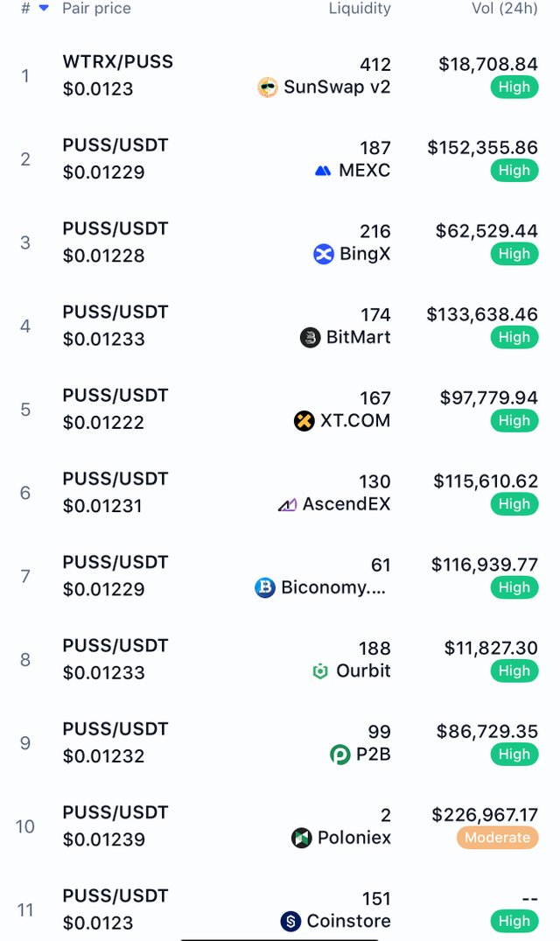Click the SunSwap v2 exchange icon
Screen dimensions: 560x941
268,88
